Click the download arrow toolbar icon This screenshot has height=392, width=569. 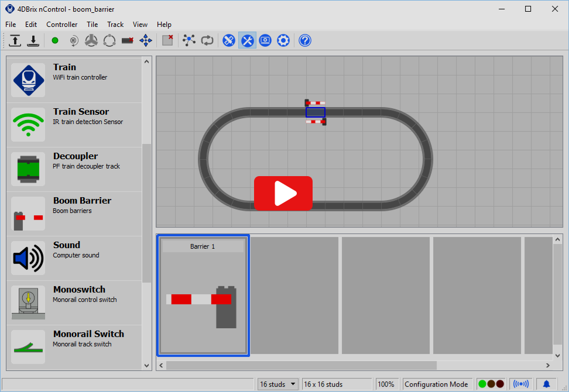[33, 40]
